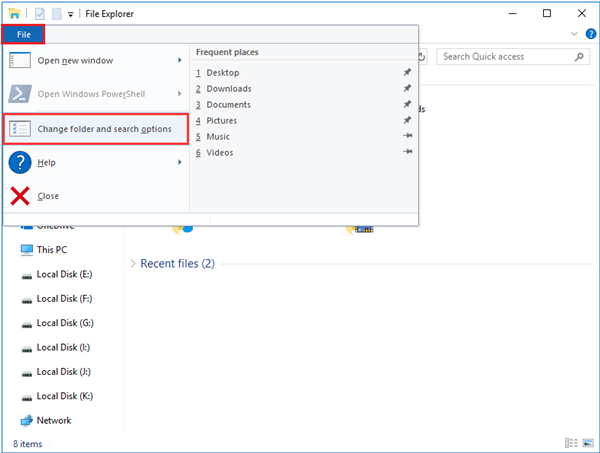Click the New folder quick access icon
The height and width of the screenshot is (453, 600).
(57, 14)
